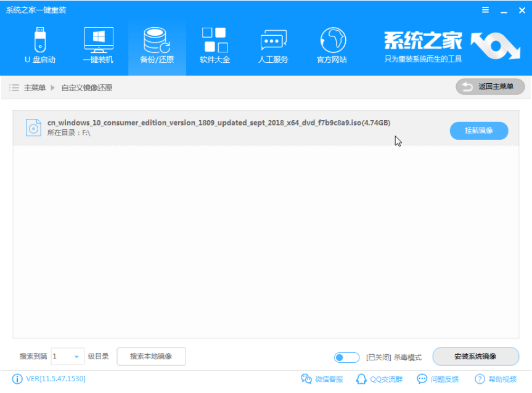Viewport: 532px width, 393px height.
Task: Enable the 杀毒模式 antivirus mode toggle
Action: [346, 357]
